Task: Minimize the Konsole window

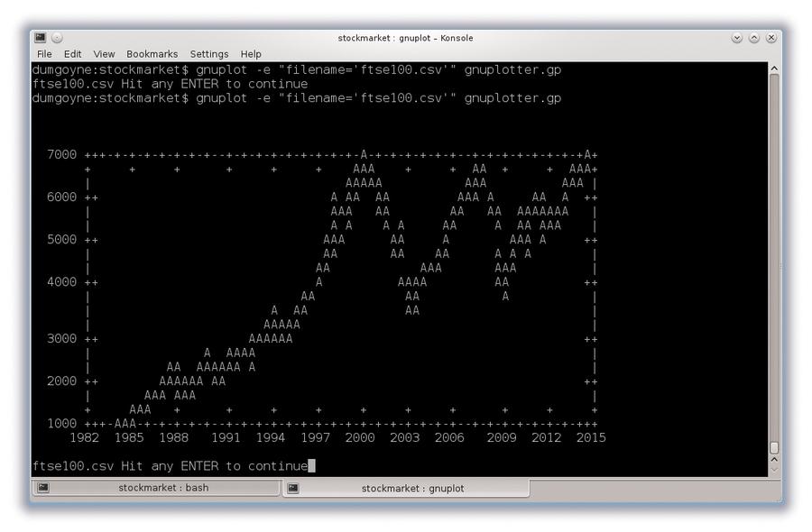Action: pos(736,38)
